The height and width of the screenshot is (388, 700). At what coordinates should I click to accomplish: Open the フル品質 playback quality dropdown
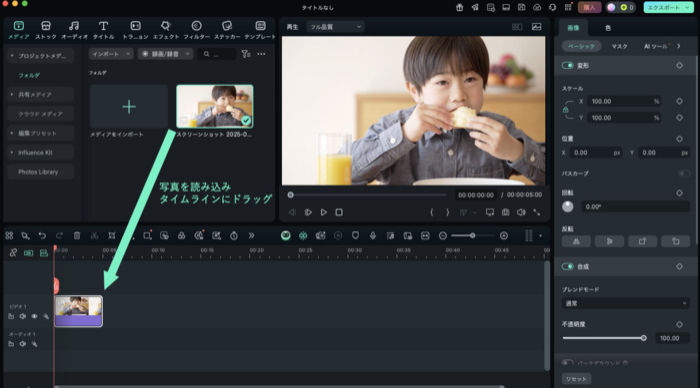[335, 27]
